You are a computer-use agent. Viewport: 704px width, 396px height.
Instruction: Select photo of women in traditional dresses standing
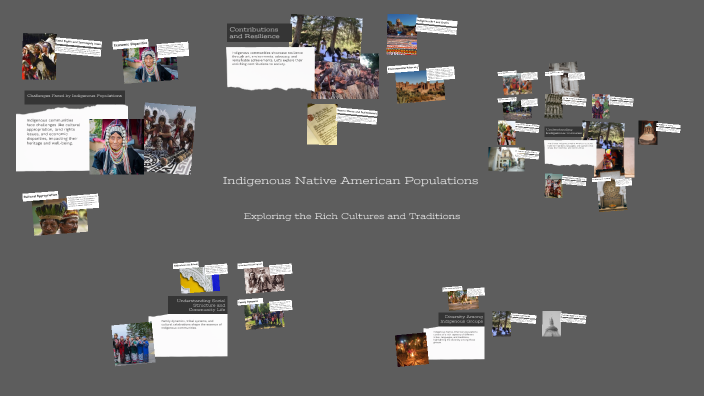point(133,343)
